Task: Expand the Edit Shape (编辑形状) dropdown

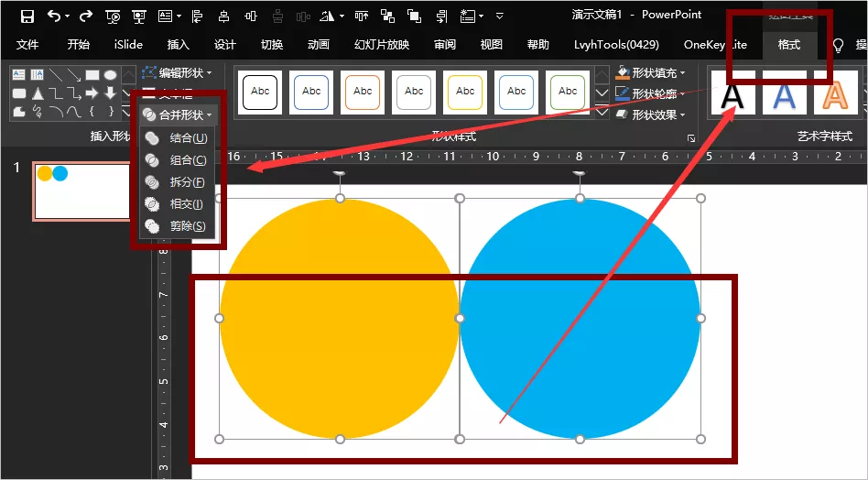Action: point(179,72)
